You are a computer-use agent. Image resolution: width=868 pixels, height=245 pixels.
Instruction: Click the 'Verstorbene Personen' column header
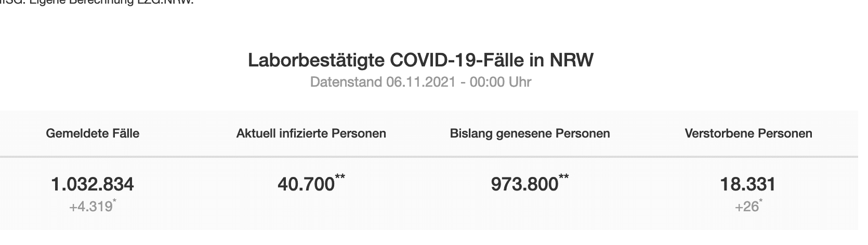click(x=748, y=133)
